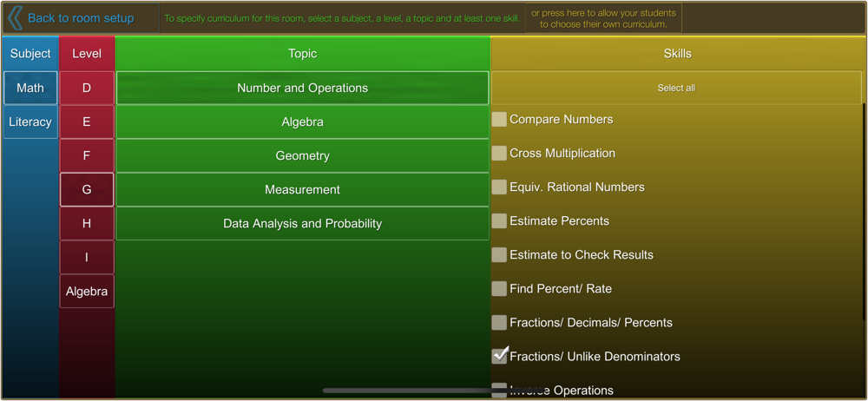Select the Math subject

(30, 88)
